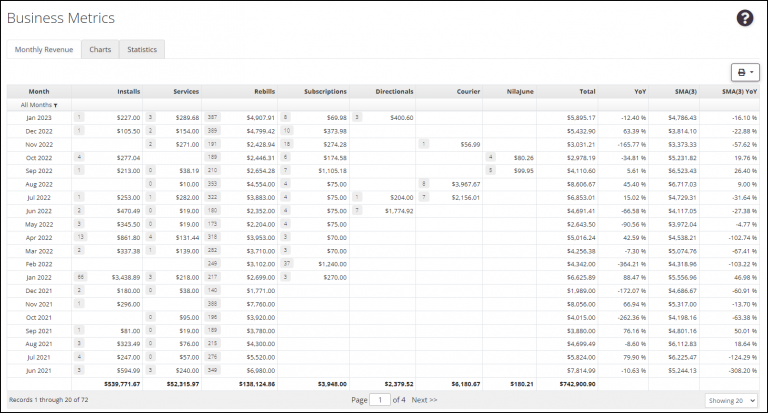
Task: Sort by the Month column header
Action: pos(39,91)
